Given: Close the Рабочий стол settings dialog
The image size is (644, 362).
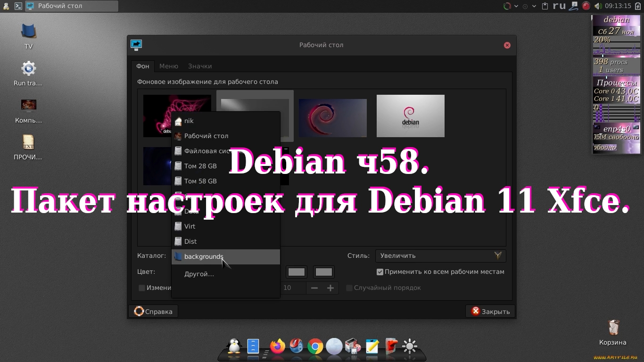Looking at the screenshot, I should 507,45.
